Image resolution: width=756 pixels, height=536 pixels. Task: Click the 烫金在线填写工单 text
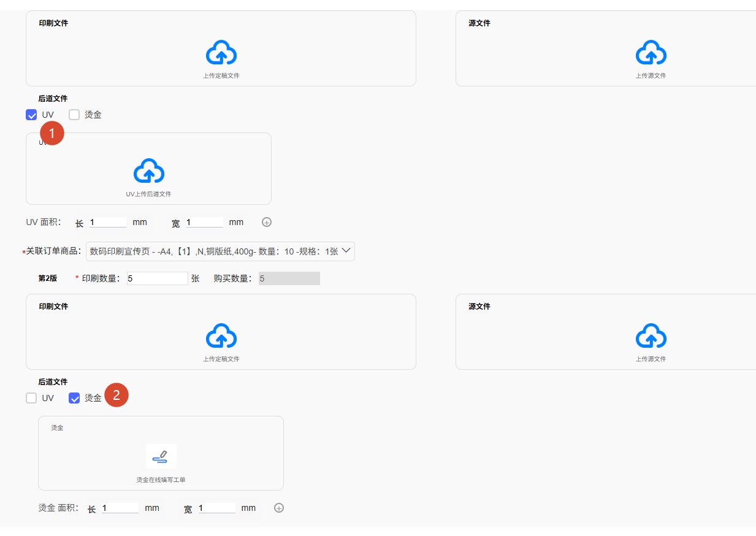click(x=161, y=480)
